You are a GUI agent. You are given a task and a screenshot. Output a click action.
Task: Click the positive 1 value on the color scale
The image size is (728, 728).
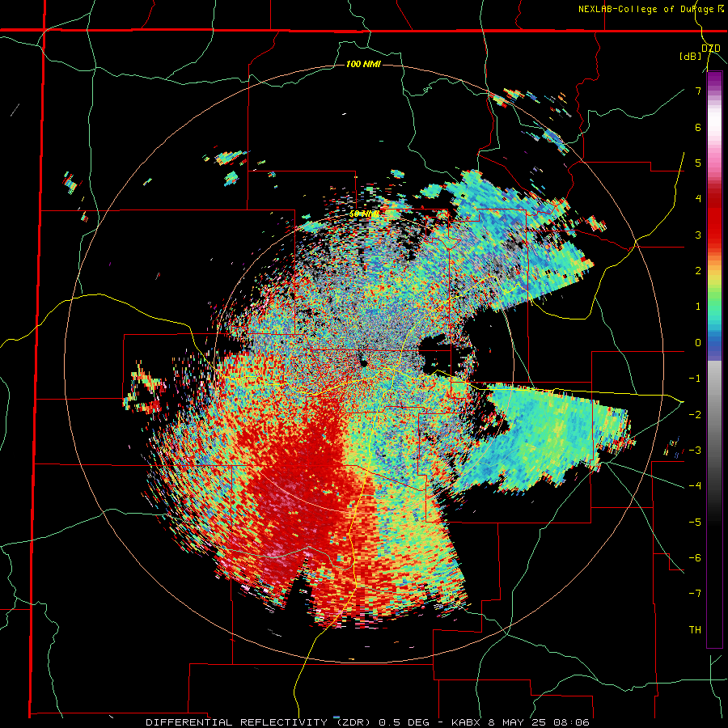point(698,307)
